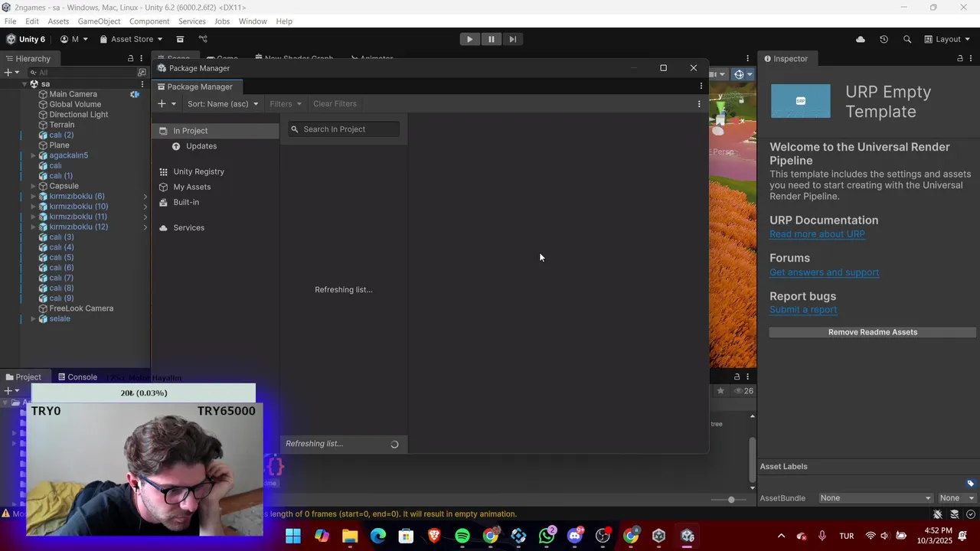Click the Hierarchy search field

(83, 72)
